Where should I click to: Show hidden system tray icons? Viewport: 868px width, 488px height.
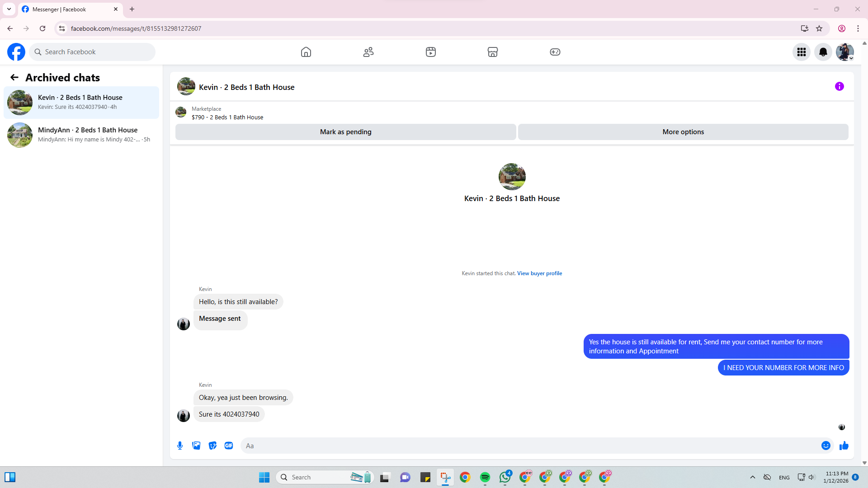pos(752,477)
